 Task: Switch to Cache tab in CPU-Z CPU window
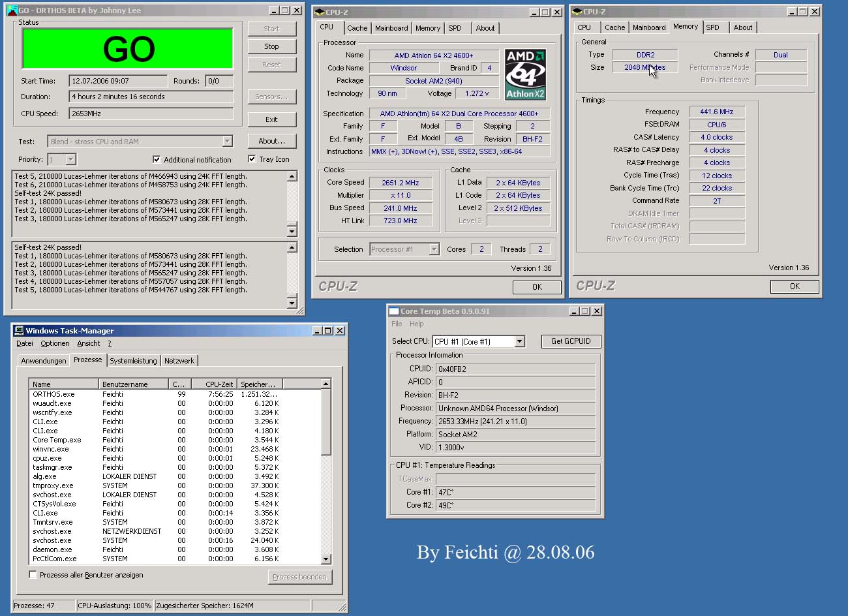click(357, 28)
